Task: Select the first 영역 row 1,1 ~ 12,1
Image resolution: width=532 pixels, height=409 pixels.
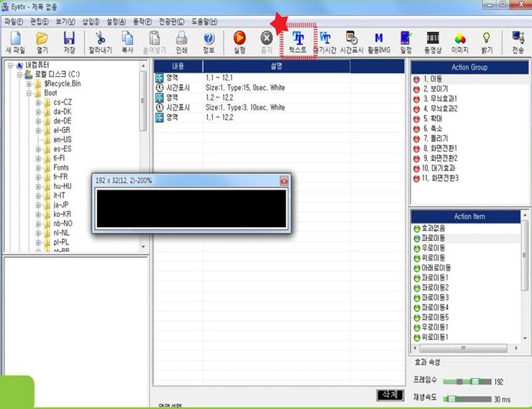Action: pos(279,78)
